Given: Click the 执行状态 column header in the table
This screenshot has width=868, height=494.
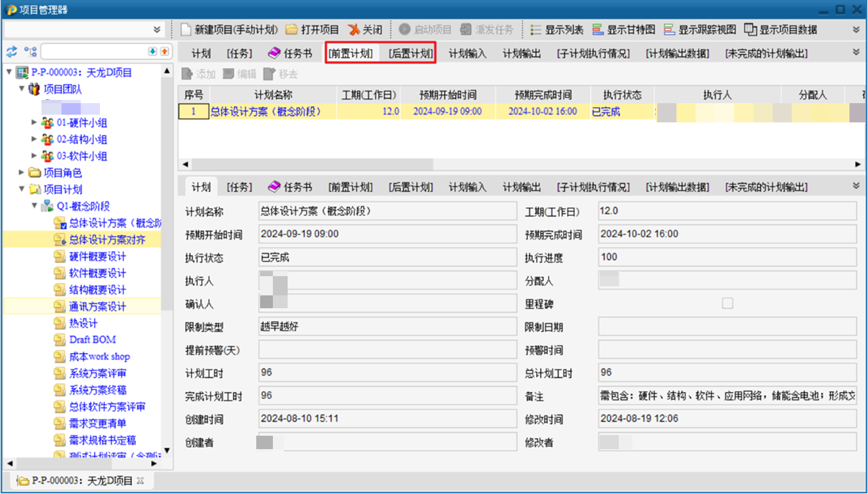Looking at the screenshot, I should pyautogui.click(x=622, y=95).
